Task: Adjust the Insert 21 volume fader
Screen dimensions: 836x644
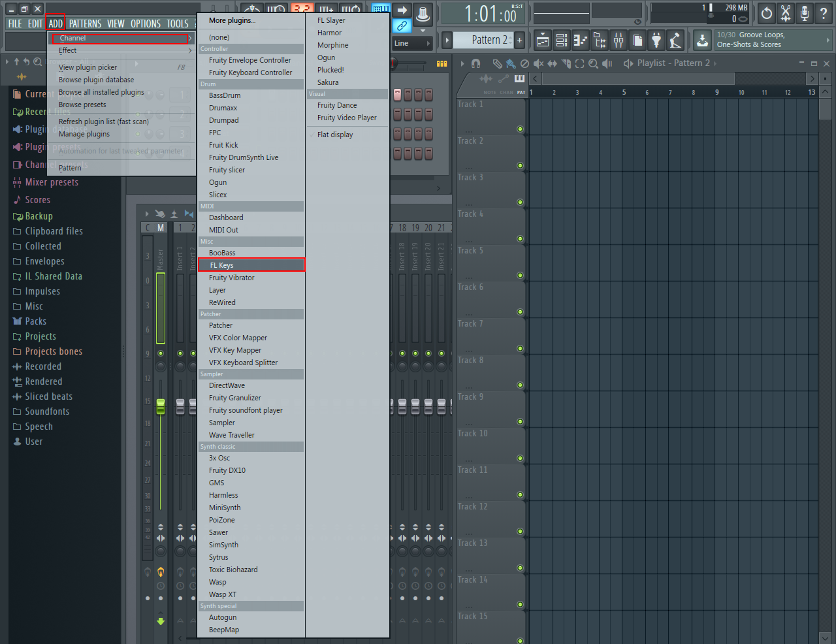Action: pos(442,406)
